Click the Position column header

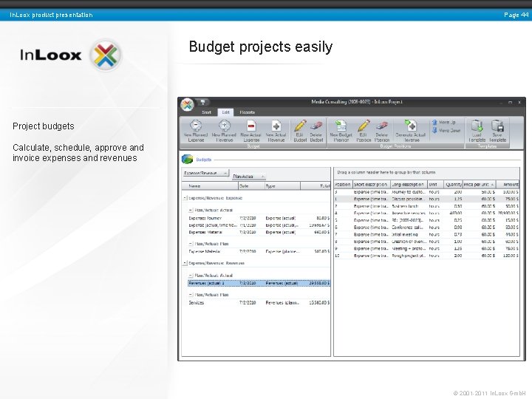(x=343, y=185)
